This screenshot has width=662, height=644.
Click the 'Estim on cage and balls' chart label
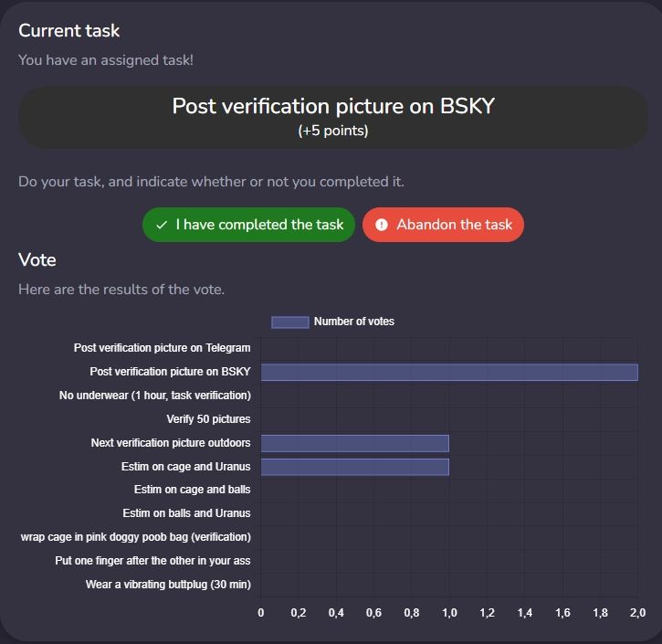192,490
